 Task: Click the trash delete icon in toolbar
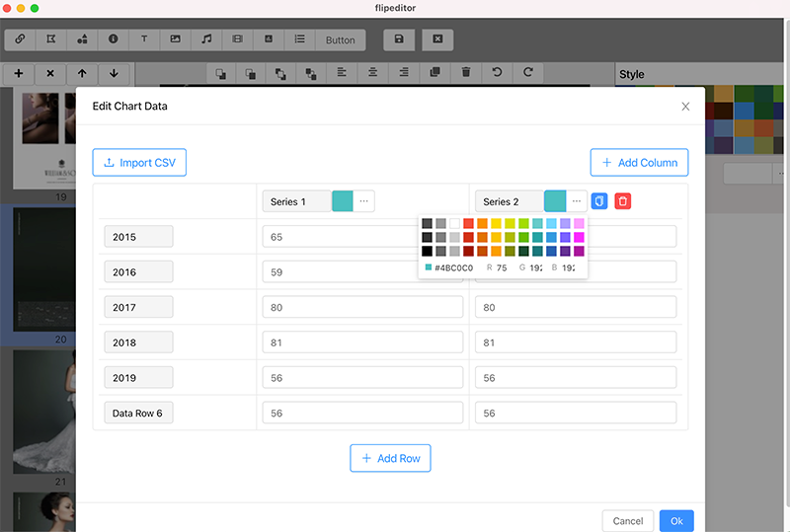click(x=466, y=73)
